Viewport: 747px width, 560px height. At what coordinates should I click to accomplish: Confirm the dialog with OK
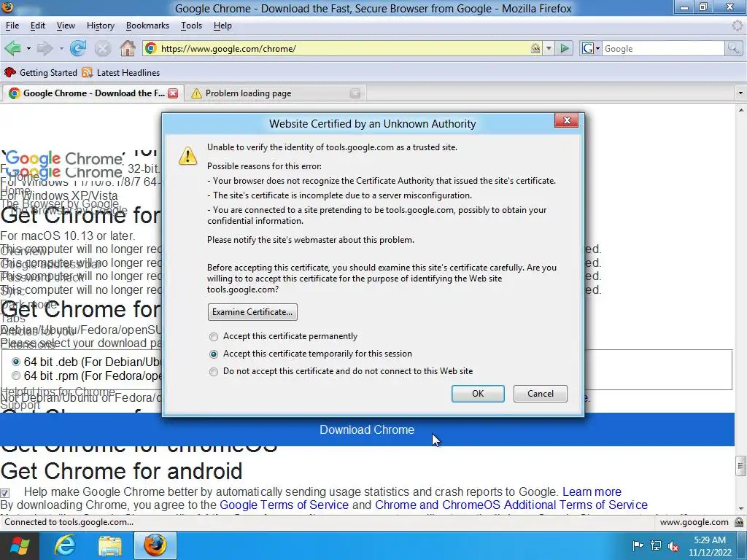coord(478,394)
